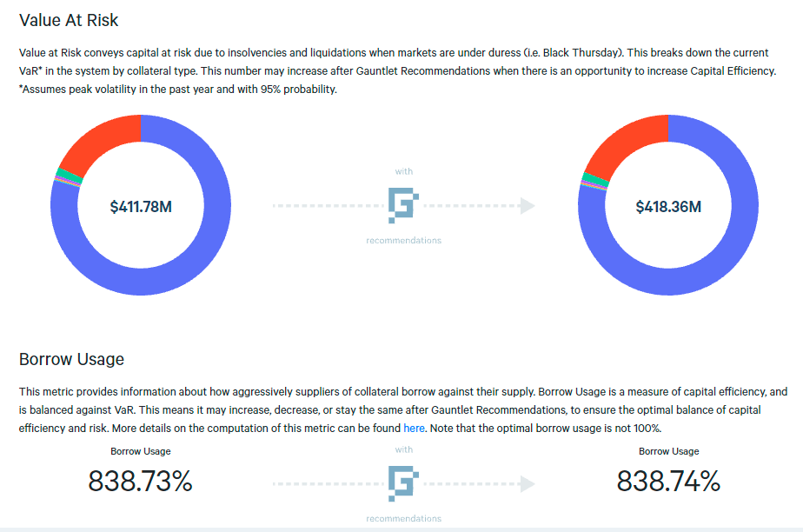Click the small Borrow Usage label above 838.74%
Viewport: 803px width, 532px height.
pos(668,451)
